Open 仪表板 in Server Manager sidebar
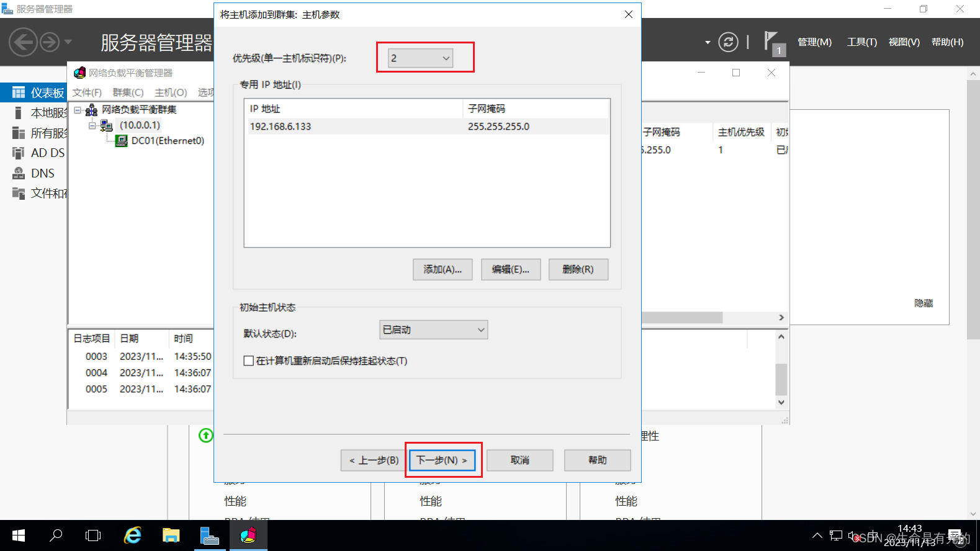 point(34,92)
